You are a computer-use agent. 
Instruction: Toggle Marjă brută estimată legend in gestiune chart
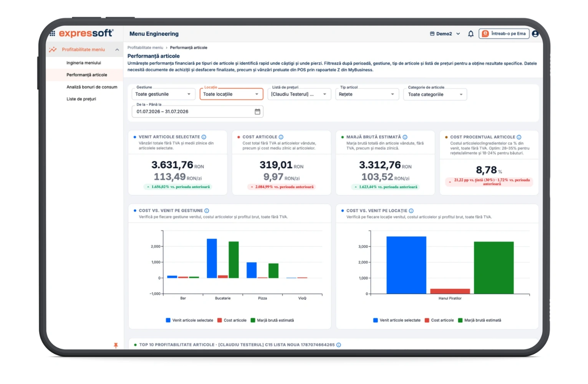pyautogui.click(x=272, y=320)
